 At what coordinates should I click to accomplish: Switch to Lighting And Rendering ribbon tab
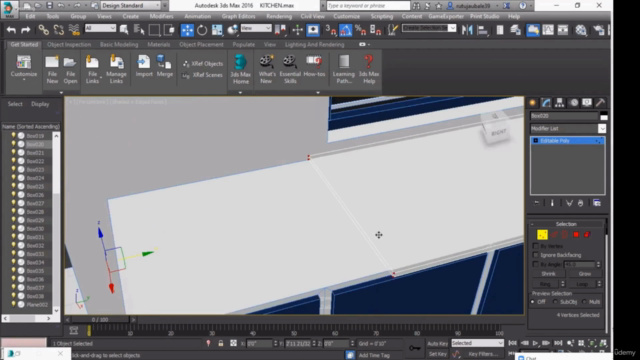pos(314,44)
